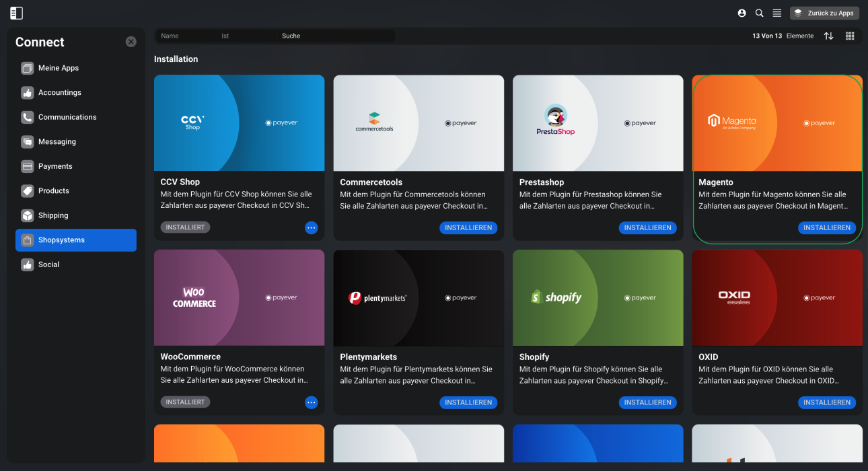Install the Prestashop plugin
Image resolution: width=868 pixels, height=471 pixels.
click(647, 228)
